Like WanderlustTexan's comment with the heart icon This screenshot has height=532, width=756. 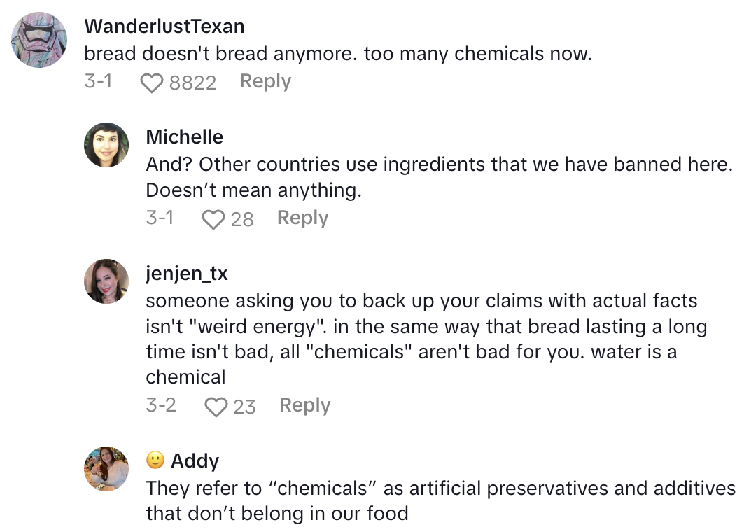tap(151, 83)
